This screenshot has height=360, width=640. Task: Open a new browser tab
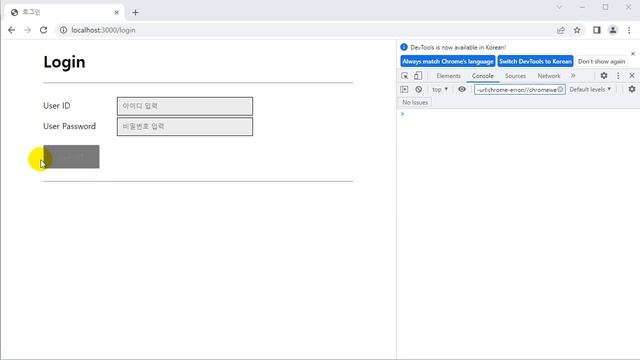pos(136,13)
